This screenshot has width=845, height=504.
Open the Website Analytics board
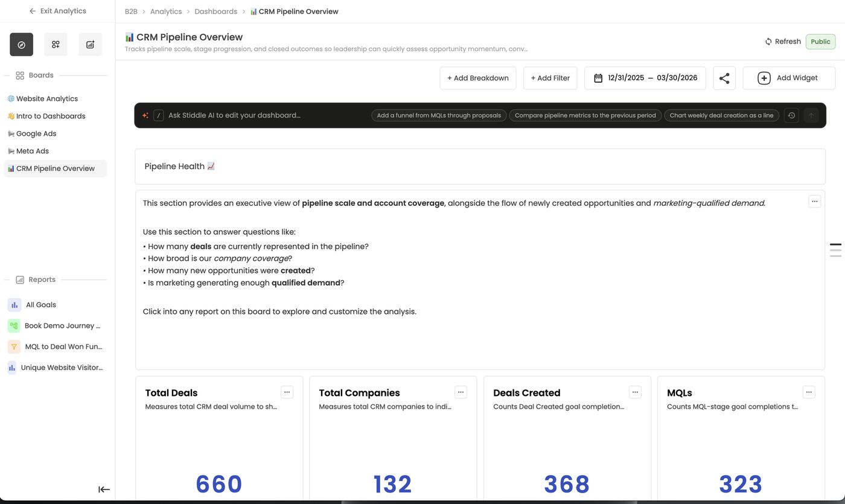pyautogui.click(x=56, y=98)
